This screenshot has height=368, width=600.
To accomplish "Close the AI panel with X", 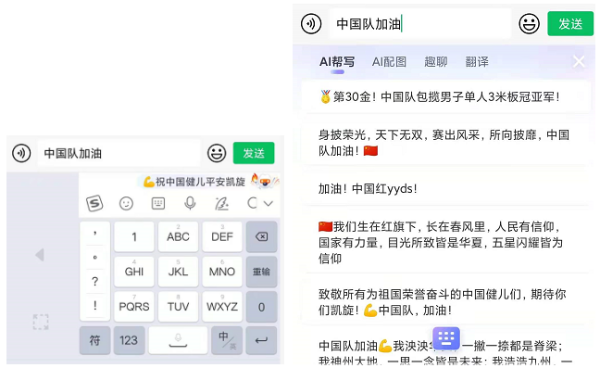I will [x=579, y=61].
